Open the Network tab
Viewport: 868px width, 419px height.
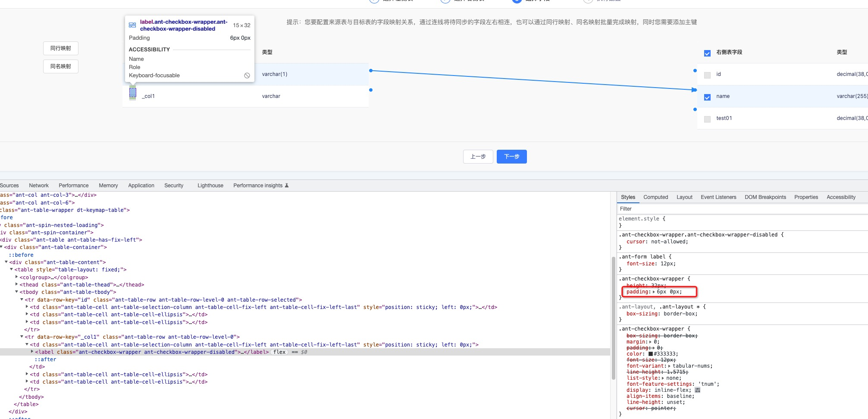39,186
